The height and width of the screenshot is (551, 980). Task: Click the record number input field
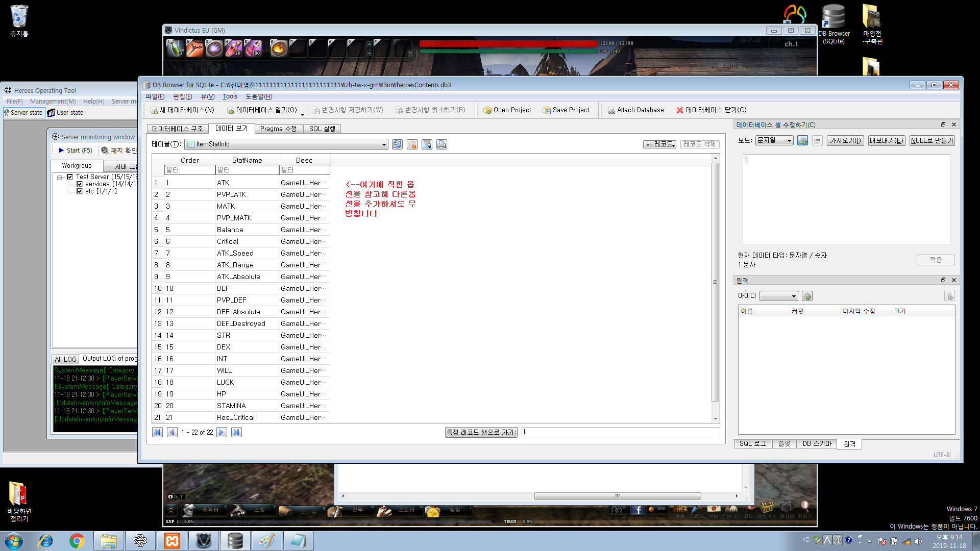tap(620, 432)
